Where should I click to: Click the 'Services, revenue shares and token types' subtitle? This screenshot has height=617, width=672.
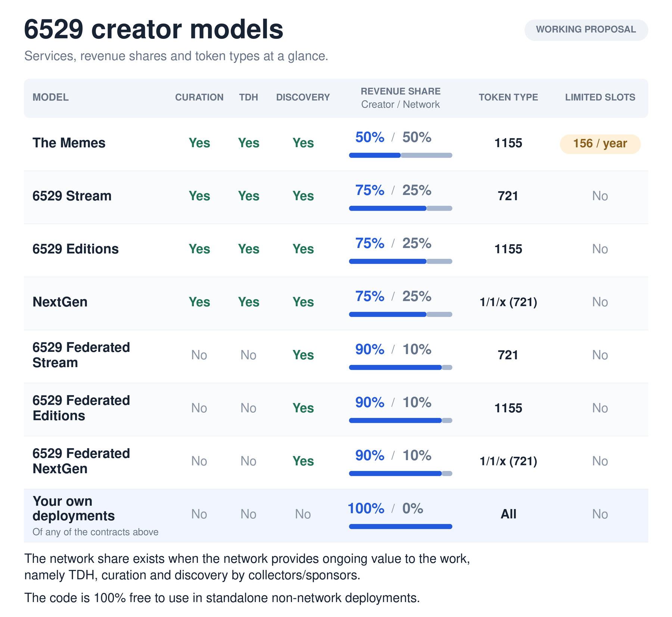coord(176,56)
